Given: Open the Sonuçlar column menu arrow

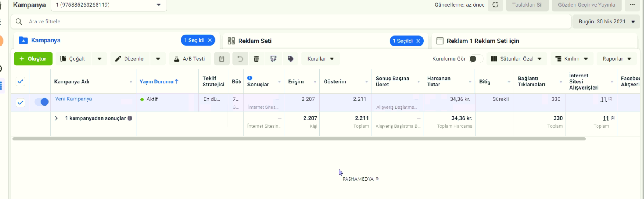Looking at the screenshot, I should pyautogui.click(x=279, y=82).
